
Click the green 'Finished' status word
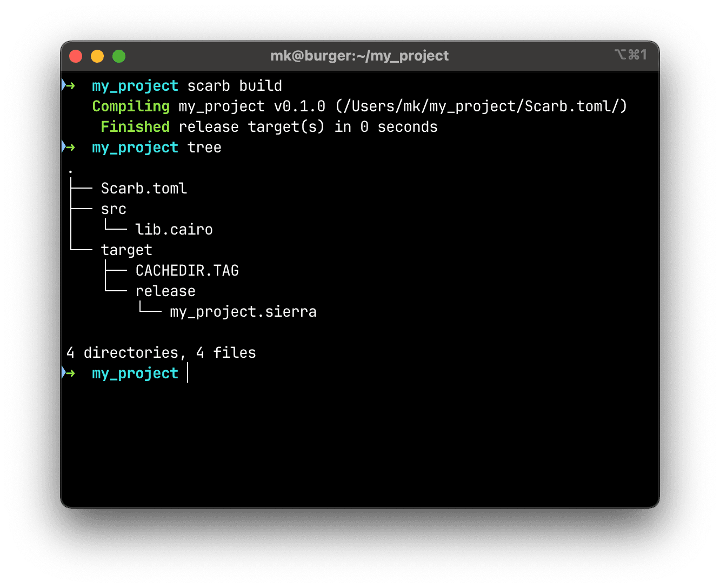[x=135, y=127]
